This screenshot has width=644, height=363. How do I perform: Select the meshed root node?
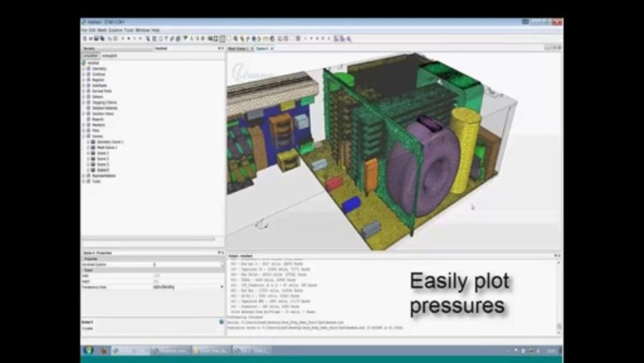click(93, 63)
